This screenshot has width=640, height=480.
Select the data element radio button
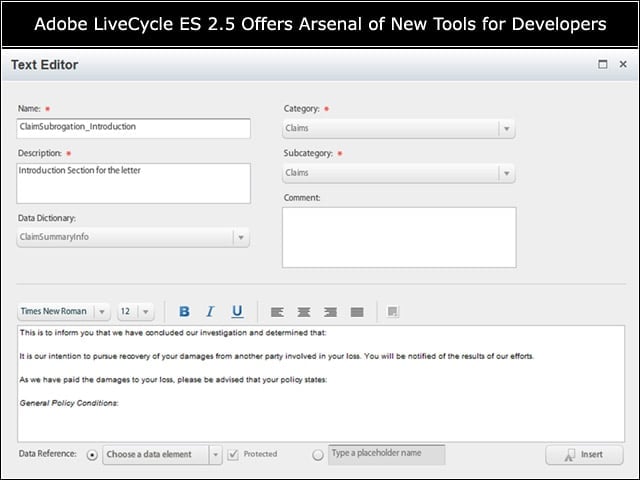click(92, 455)
